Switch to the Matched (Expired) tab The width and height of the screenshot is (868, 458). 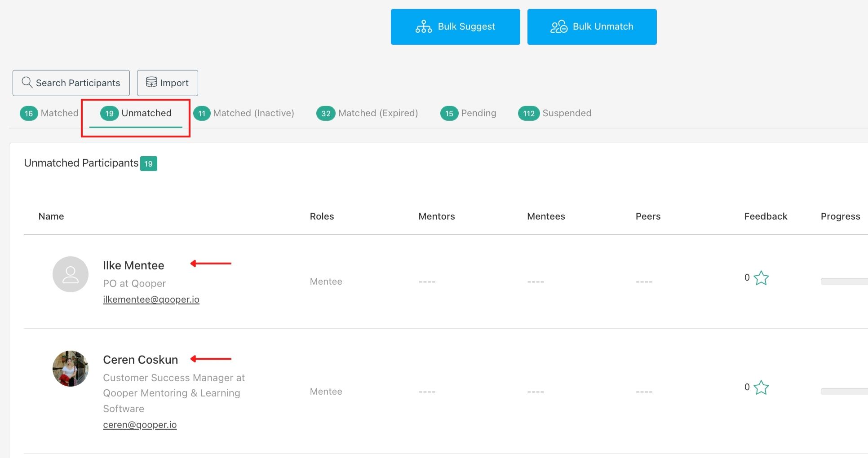368,113
